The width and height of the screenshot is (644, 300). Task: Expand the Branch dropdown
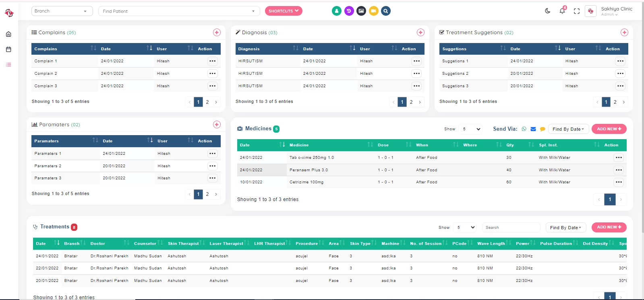pos(62,11)
